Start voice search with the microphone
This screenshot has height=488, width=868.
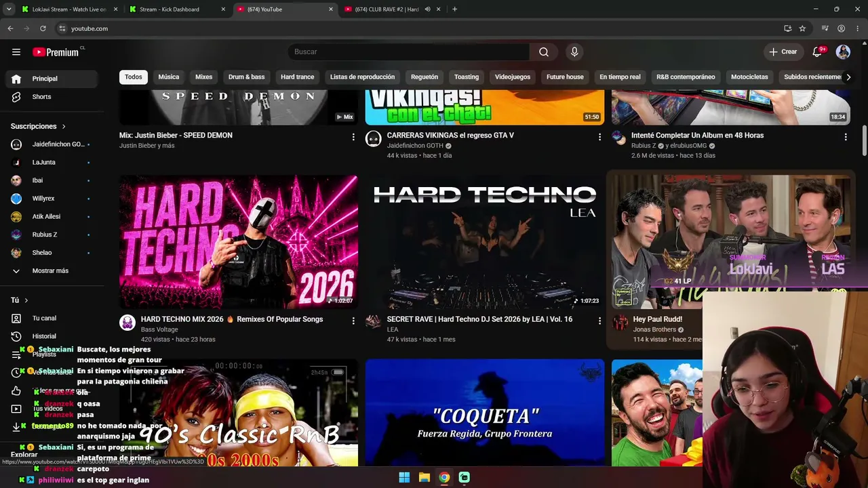click(x=574, y=52)
